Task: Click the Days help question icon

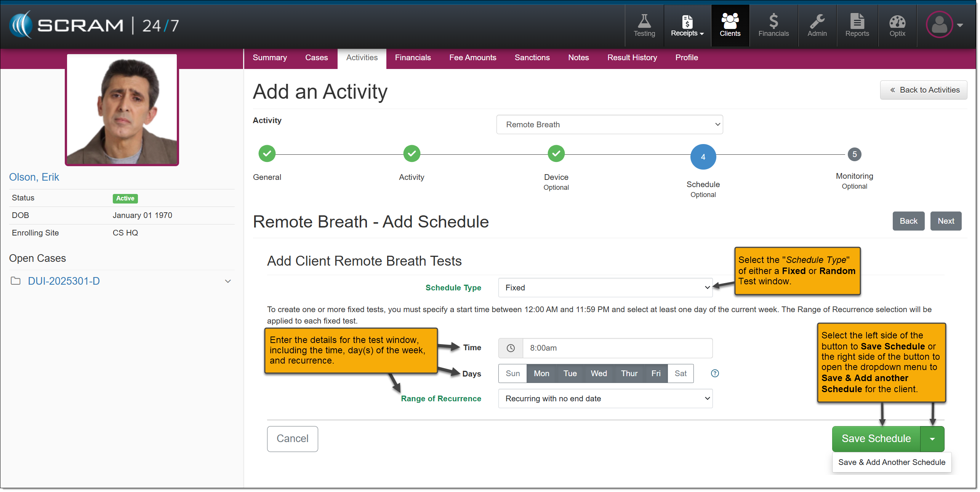Action: (x=715, y=373)
